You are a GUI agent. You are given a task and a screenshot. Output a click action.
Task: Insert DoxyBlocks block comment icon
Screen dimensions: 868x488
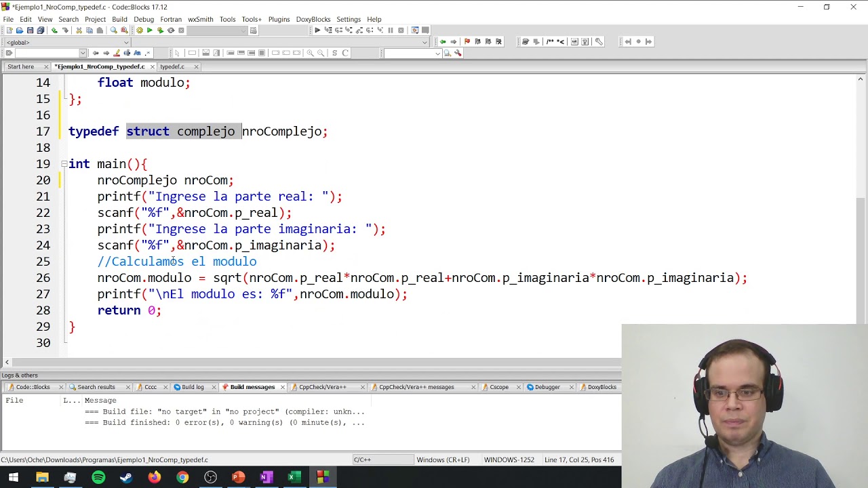pos(550,41)
